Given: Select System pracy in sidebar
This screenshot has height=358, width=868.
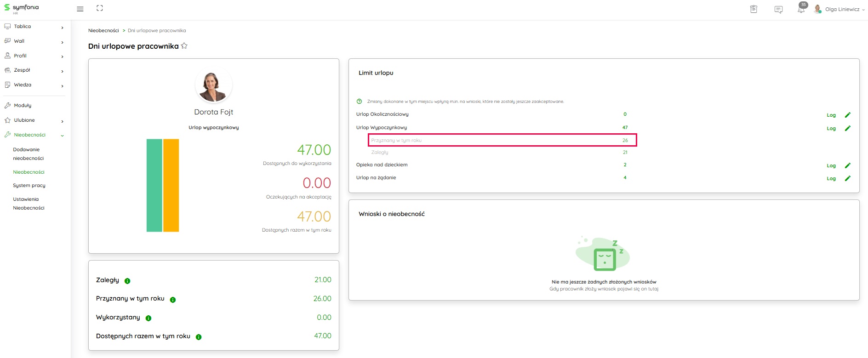Looking at the screenshot, I should [x=29, y=186].
